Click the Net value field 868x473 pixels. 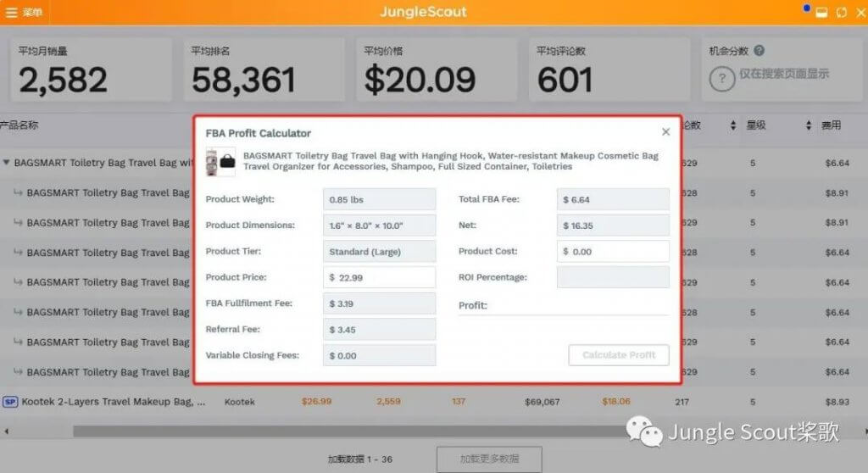tap(613, 225)
